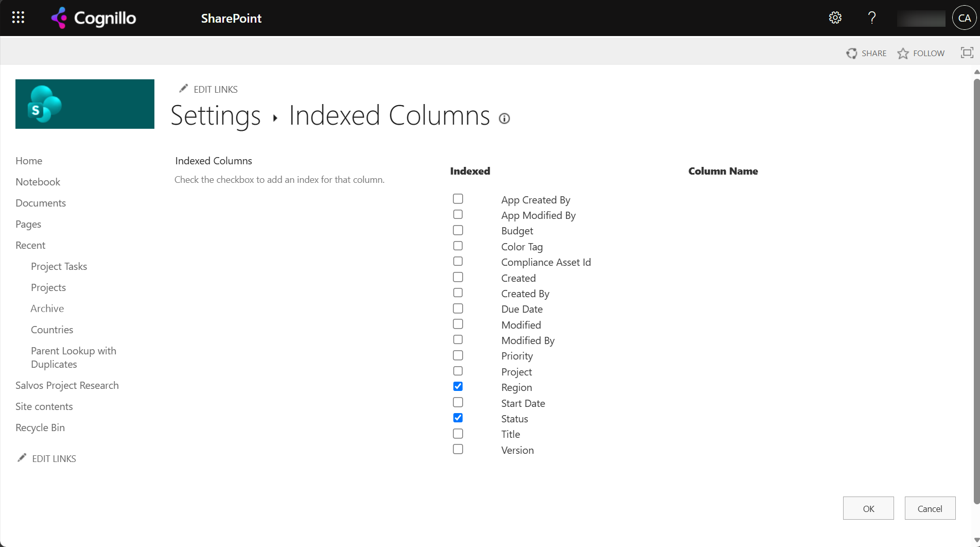Open the Countries recent link

click(52, 330)
